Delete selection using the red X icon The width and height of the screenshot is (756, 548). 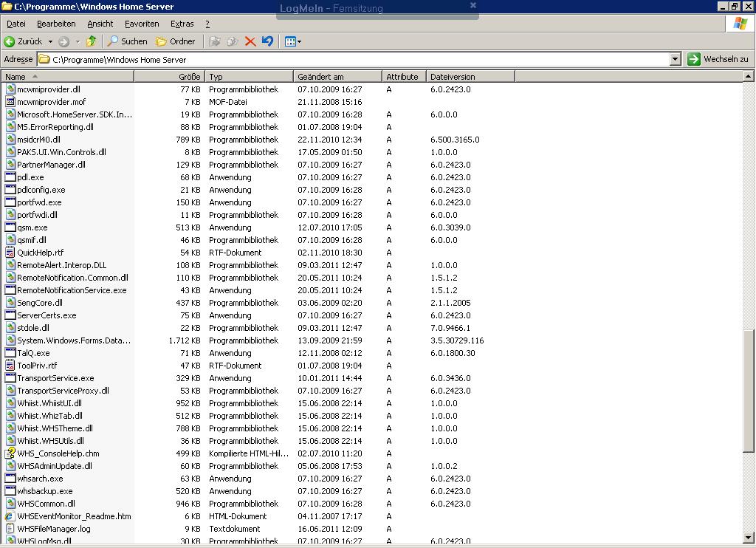[x=252, y=41]
